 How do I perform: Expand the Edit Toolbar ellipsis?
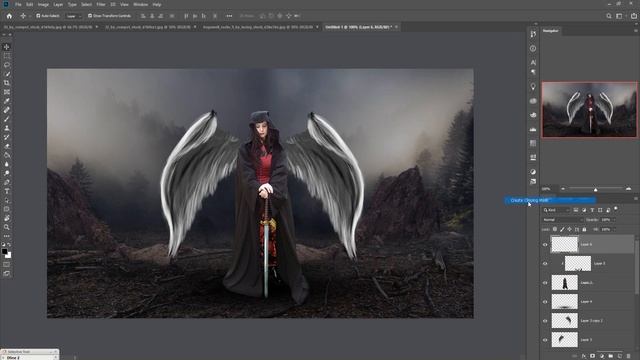(7, 236)
